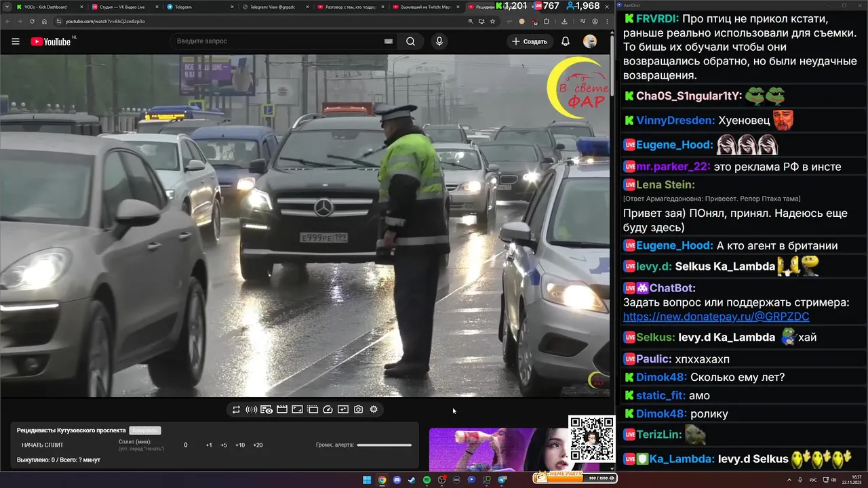
Task: Click the Копировать button beside video title
Action: [145, 430]
